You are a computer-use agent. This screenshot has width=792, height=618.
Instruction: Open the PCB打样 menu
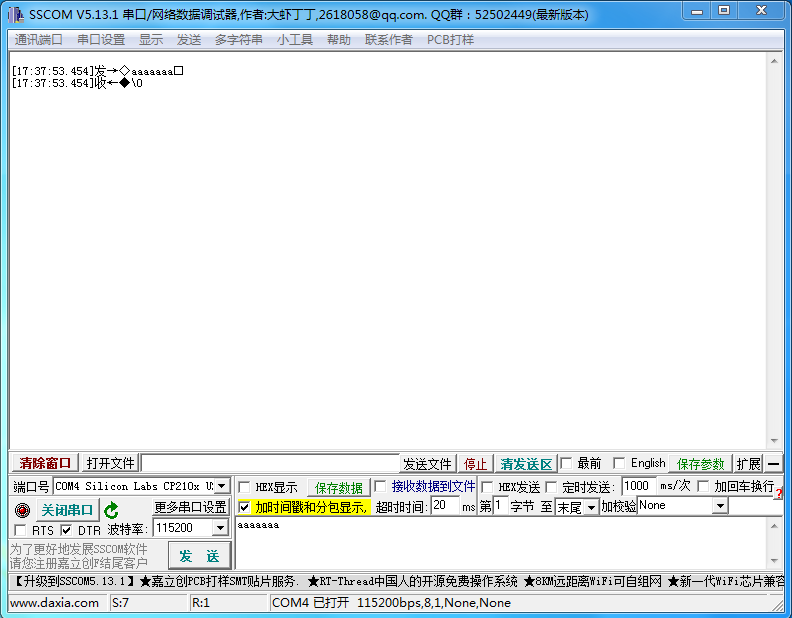tap(451, 40)
